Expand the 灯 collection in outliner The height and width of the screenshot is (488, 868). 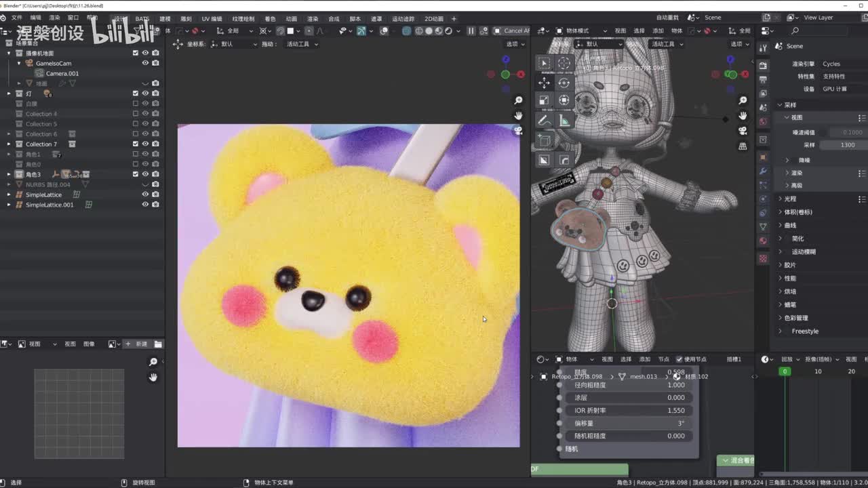coord(9,93)
